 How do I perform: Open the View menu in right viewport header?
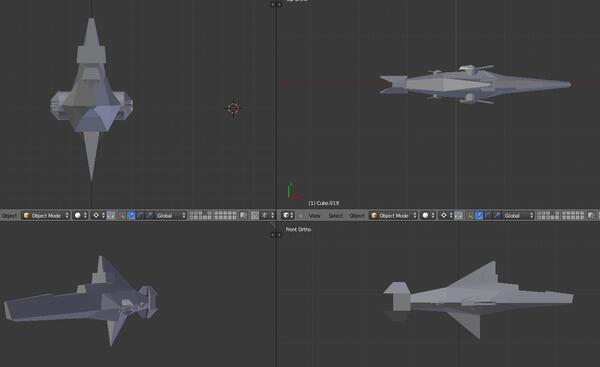coord(314,216)
